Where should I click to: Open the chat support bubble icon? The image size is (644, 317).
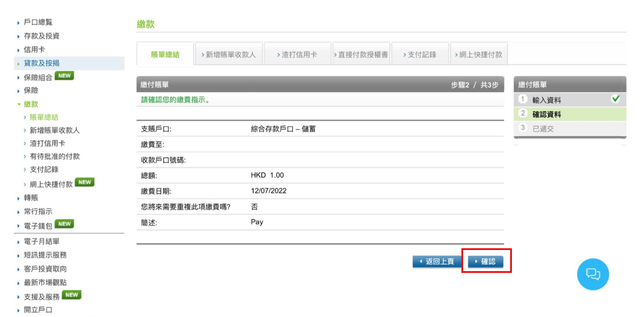593,274
